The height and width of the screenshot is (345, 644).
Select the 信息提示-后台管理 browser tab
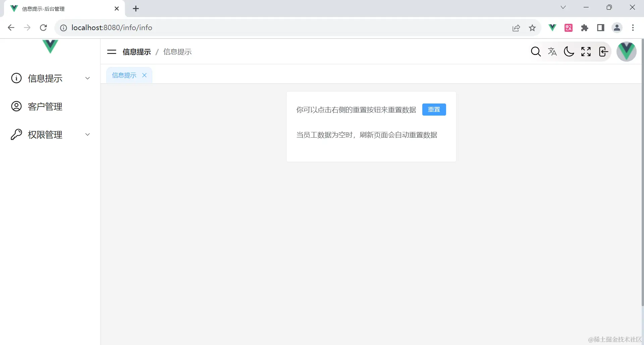(64, 9)
